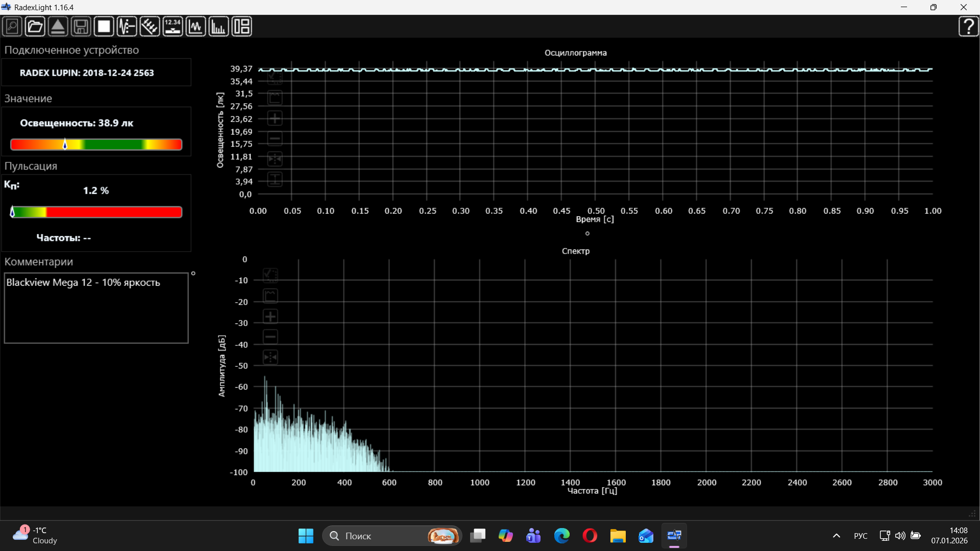
Task: Switch panel layout with layout icon
Action: [241, 27]
